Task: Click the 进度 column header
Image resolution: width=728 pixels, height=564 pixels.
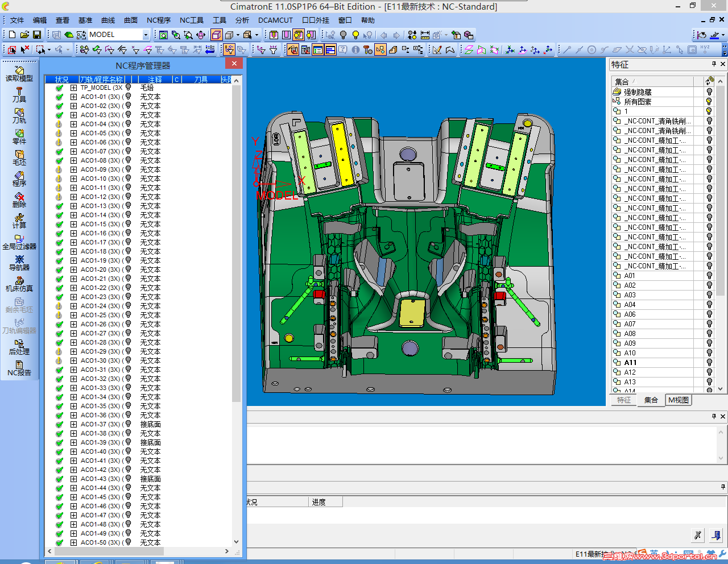Action: [326, 502]
